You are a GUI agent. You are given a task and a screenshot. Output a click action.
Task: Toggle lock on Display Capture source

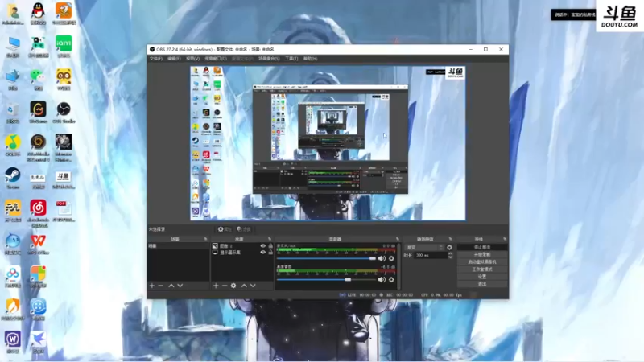[270, 253]
